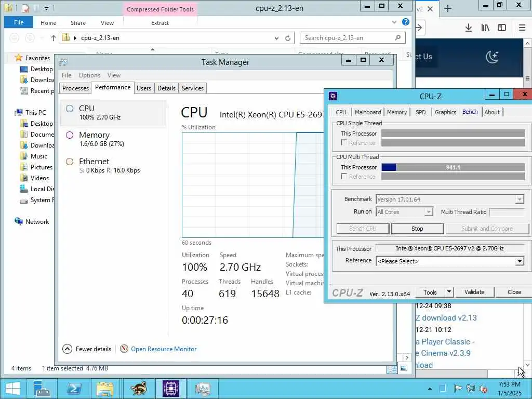Viewport: 532px width, 399px height.
Task: Open the Explorer File ribbon tab
Action: click(19, 22)
